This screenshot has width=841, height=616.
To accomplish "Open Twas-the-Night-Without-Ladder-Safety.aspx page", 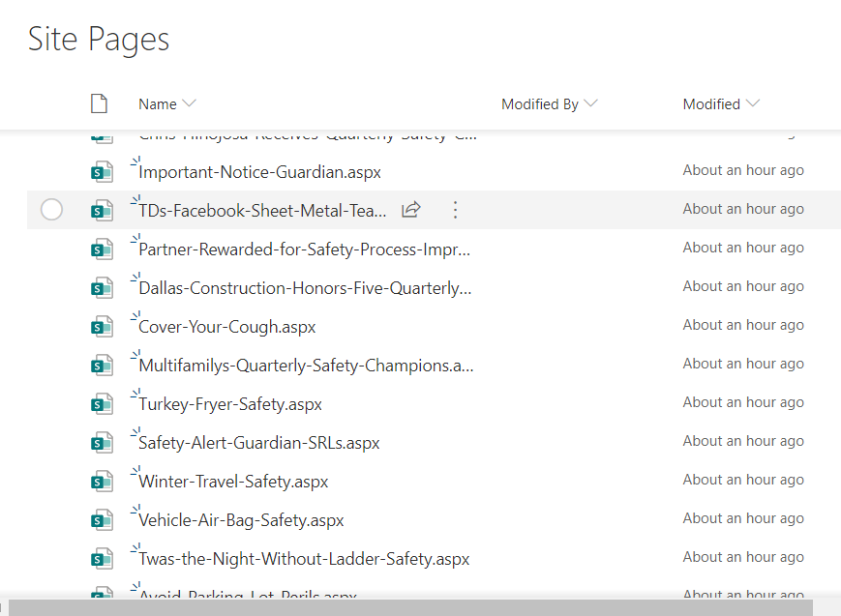I will [x=304, y=559].
